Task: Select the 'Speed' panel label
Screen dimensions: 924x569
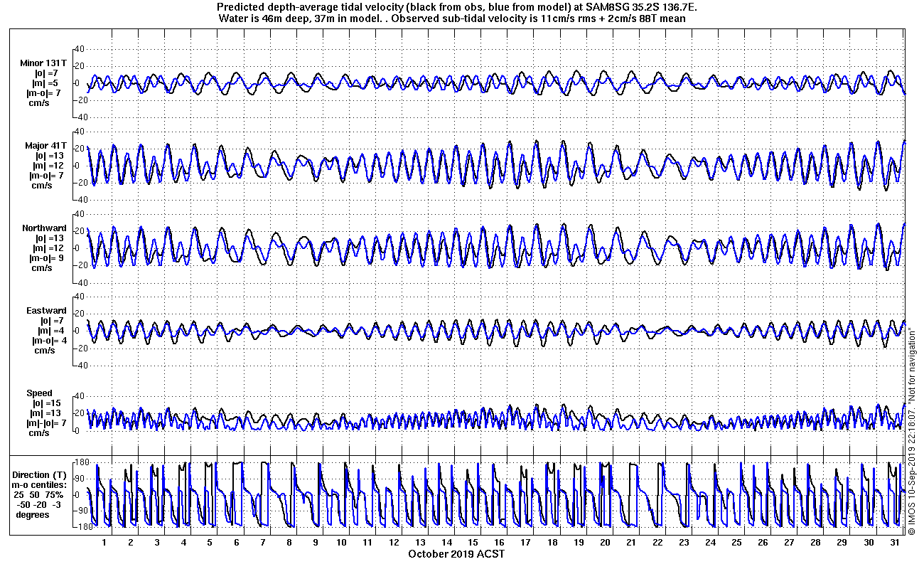Action: coord(40,393)
